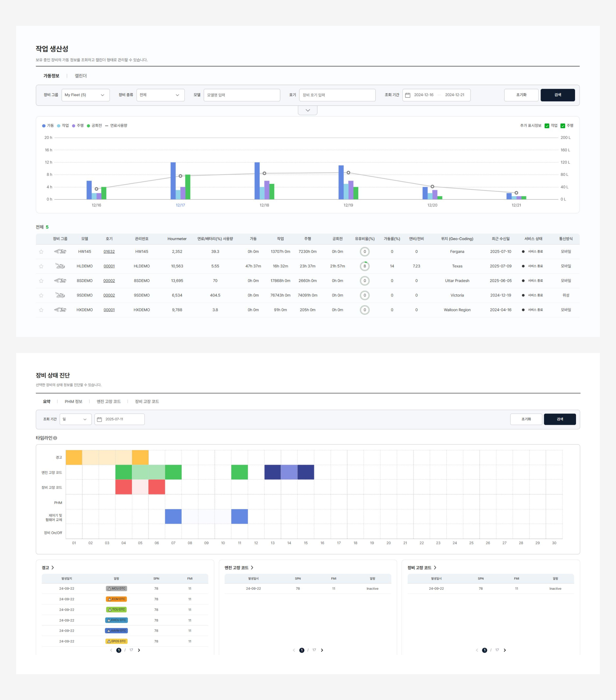Open serial number link 01632

[x=109, y=252]
